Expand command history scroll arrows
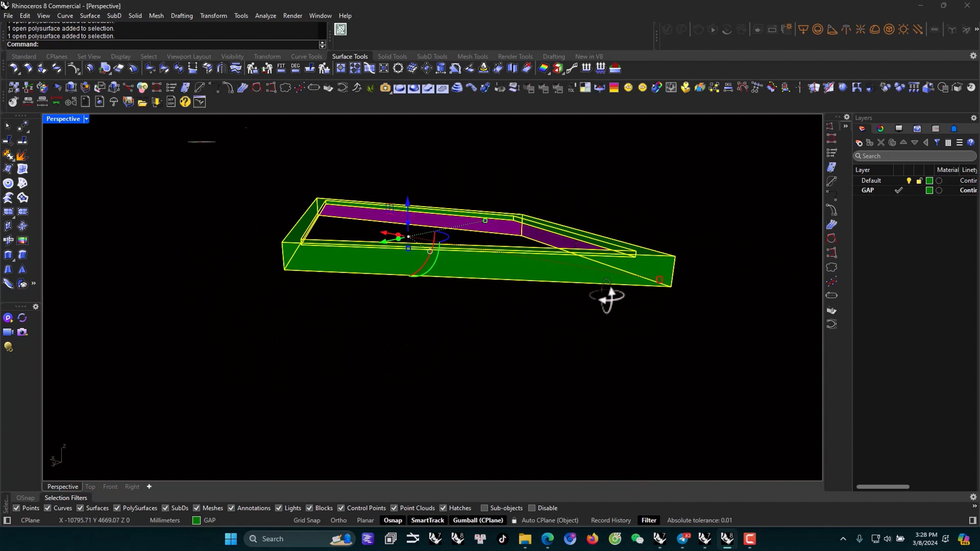980x551 pixels. coord(322,44)
